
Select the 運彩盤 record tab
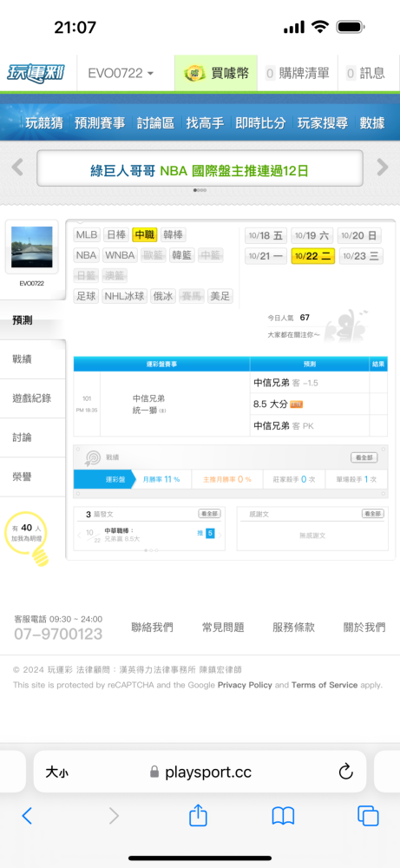(x=104, y=479)
